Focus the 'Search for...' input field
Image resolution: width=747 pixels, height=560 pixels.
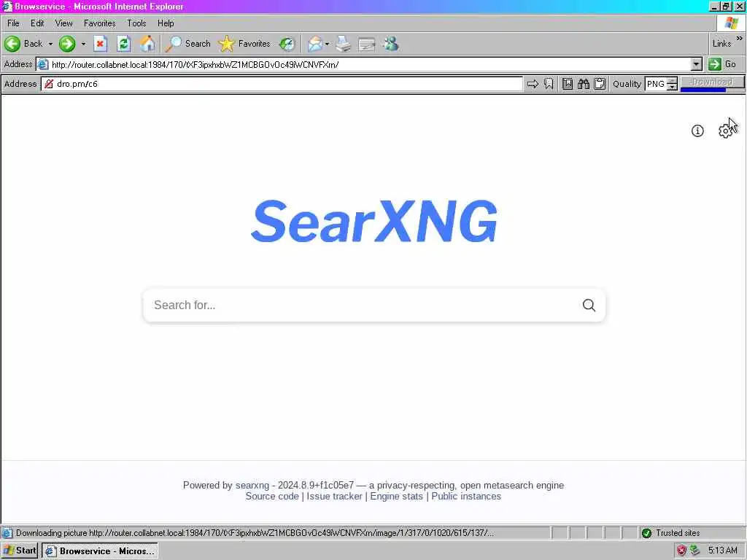(362, 306)
